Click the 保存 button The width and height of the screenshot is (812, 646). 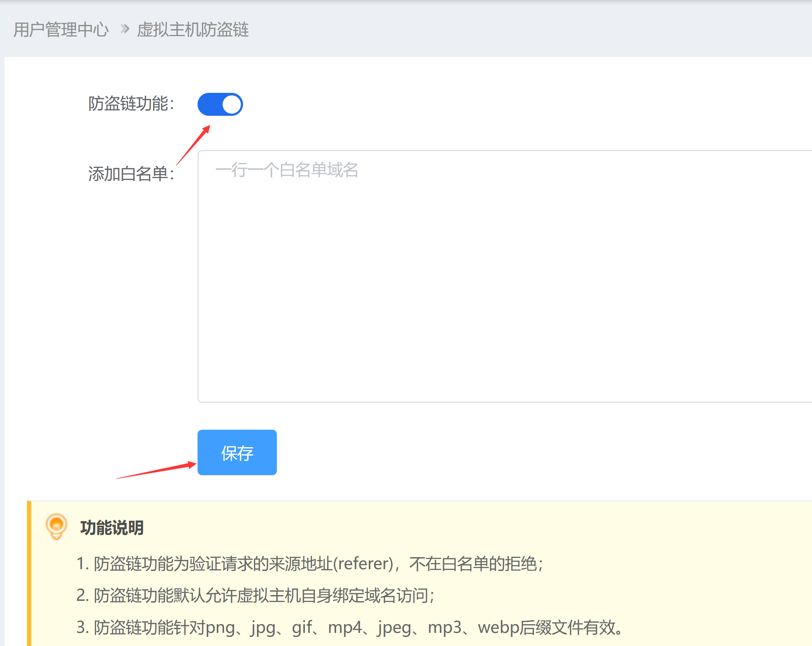click(x=237, y=452)
